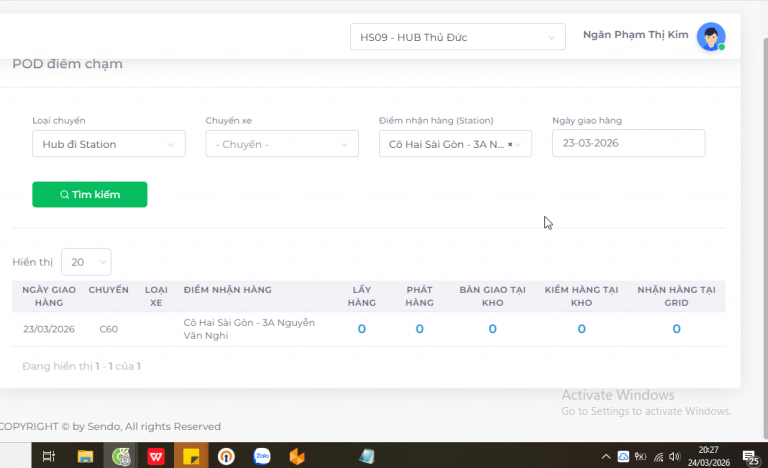The image size is (768, 468).
Task: Show hidden system tray icons
Action: click(x=606, y=457)
